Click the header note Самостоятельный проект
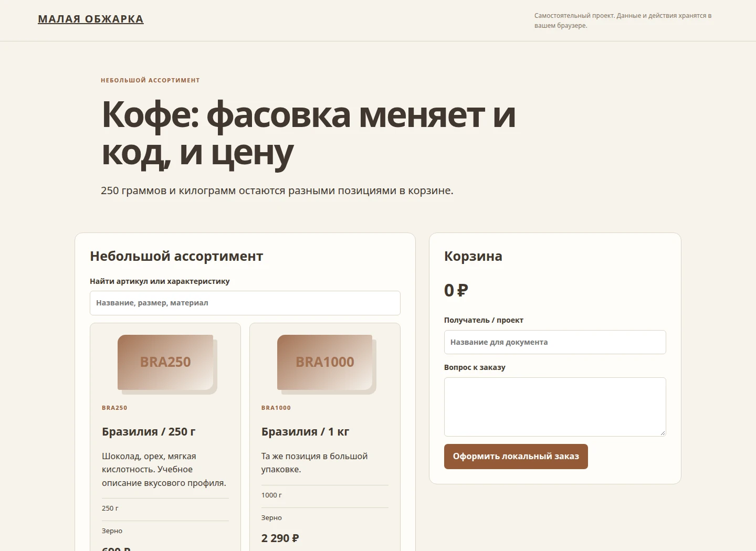756x551 pixels. pos(623,20)
